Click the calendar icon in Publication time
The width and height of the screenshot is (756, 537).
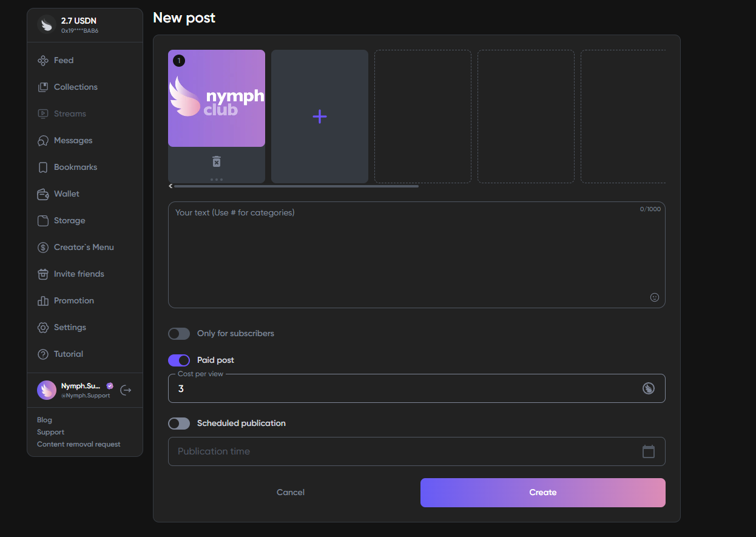tap(649, 451)
